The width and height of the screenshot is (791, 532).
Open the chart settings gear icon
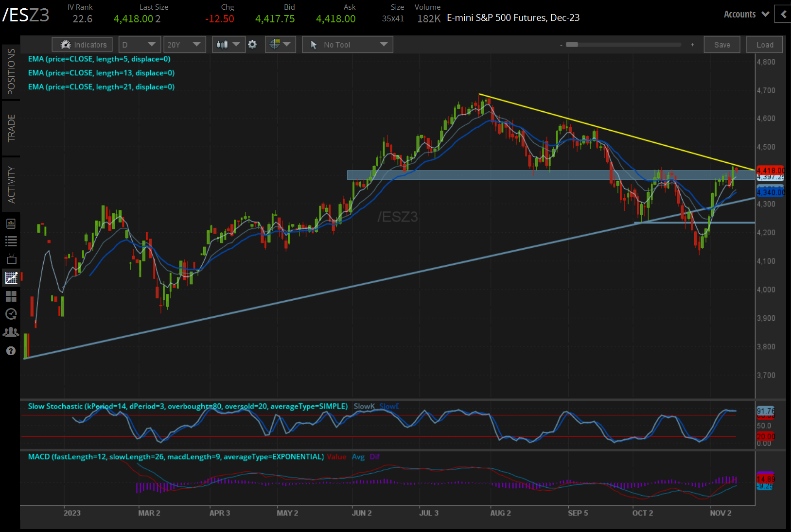tap(252, 45)
